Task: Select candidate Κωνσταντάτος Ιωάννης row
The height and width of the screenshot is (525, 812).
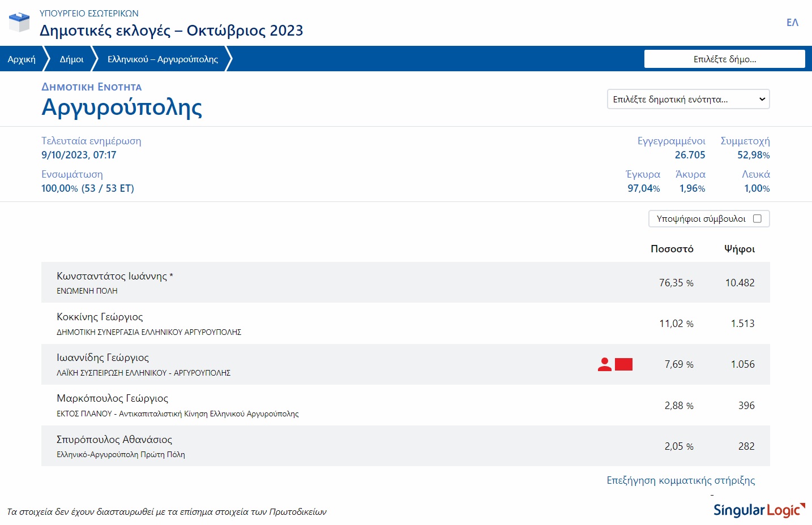Action: 405,282
